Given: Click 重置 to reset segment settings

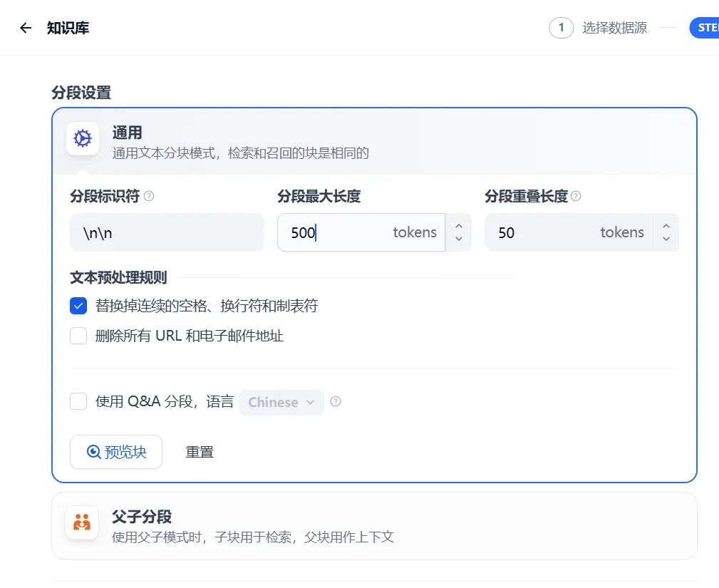Looking at the screenshot, I should 200,451.
